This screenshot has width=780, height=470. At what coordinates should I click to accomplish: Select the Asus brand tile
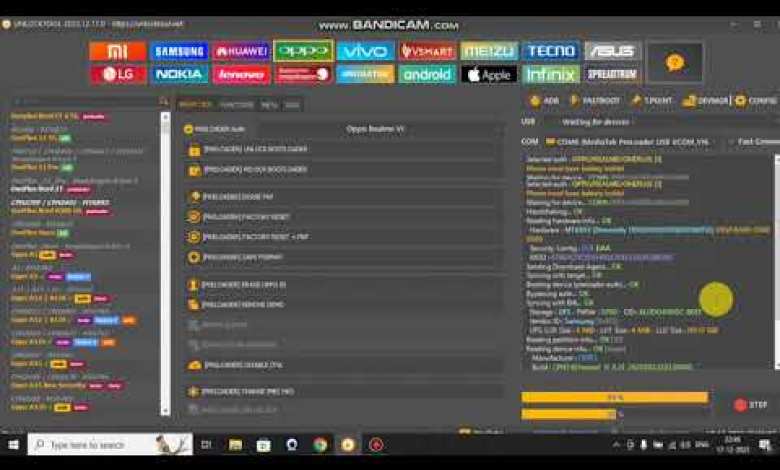click(612, 51)
